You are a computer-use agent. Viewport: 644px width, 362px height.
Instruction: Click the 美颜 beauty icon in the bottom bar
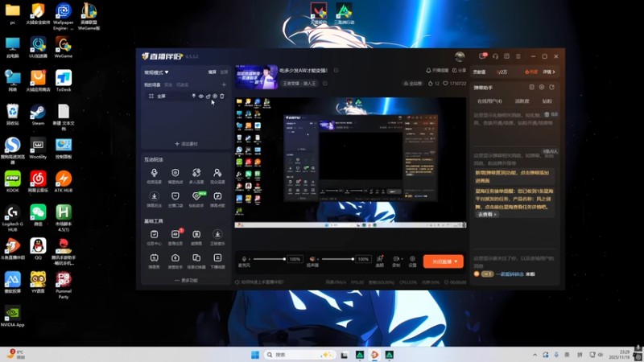[380, 258]
